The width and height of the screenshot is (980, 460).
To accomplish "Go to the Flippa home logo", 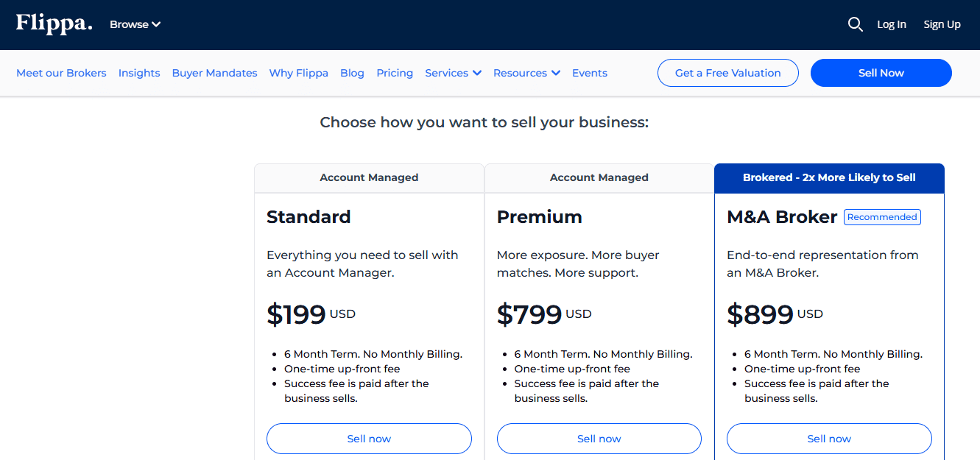I will point(54,24).
